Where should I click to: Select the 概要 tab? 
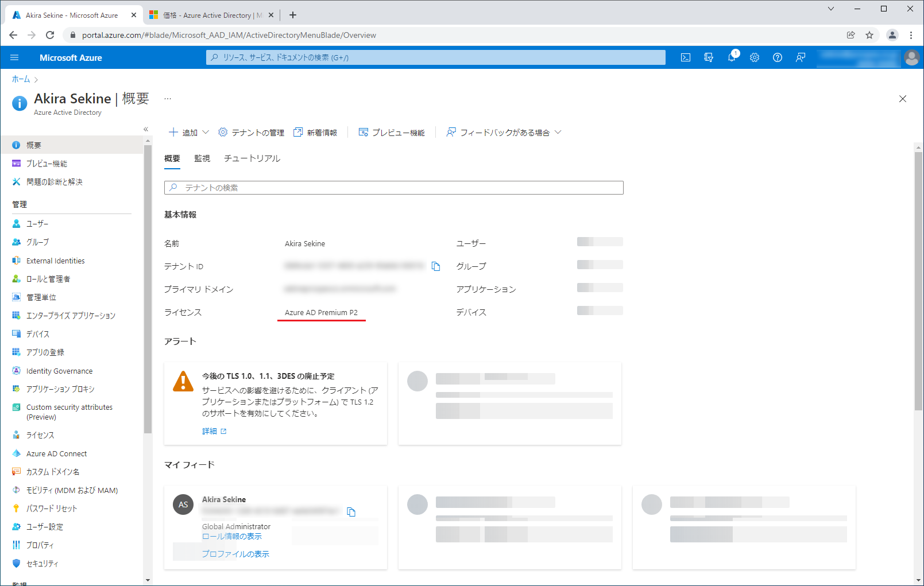(172, 158)
